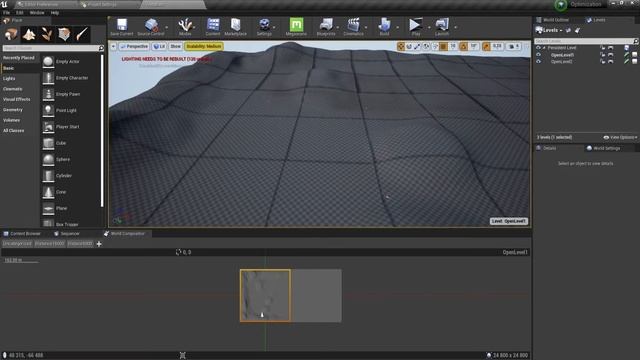Click the Scalability: Medium warning button
The height and width of the screenshot is (360, 640).
click(x=204, y=47)
